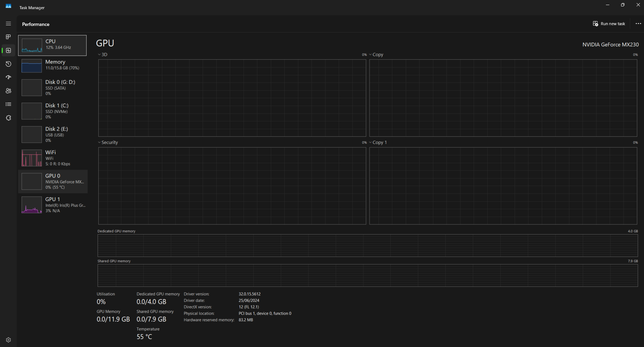Open the more options ellipsis menu
644x347 pixels.
(x=638, y=24)
